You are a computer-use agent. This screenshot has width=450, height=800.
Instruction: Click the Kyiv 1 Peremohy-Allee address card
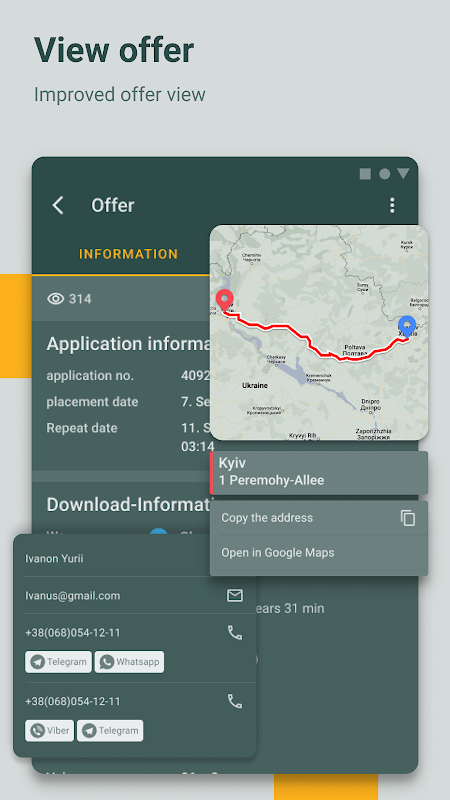319,472
